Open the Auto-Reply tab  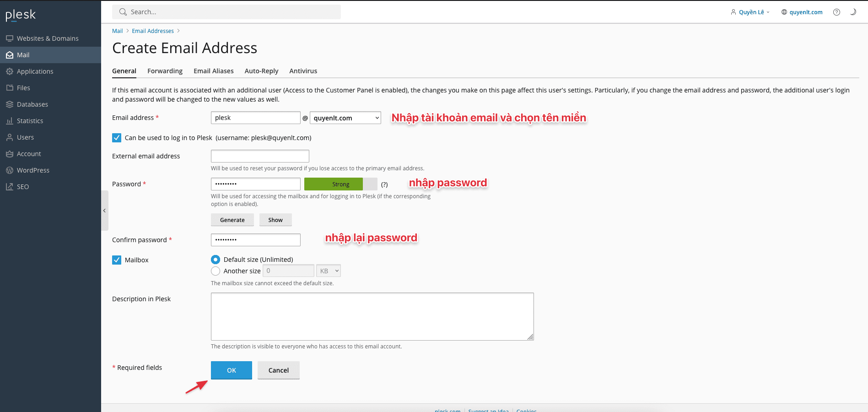point(261,71)
